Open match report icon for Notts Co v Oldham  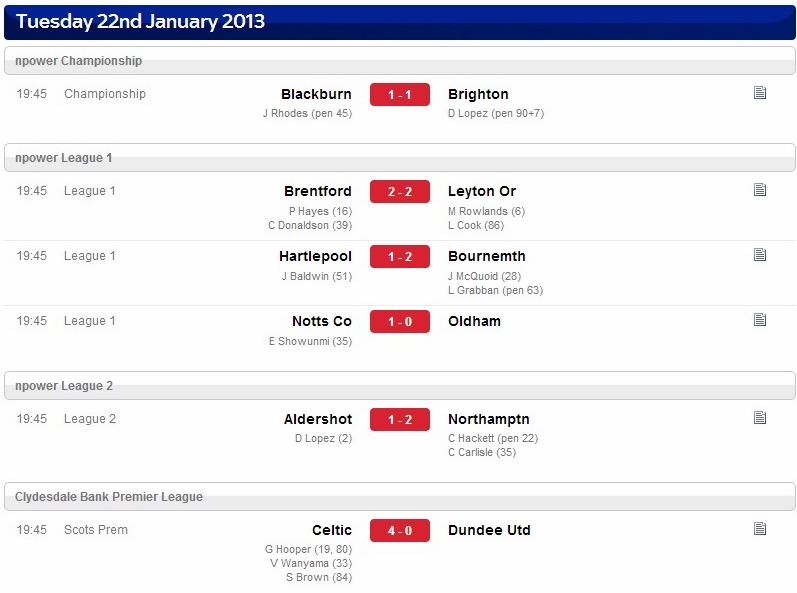(760, 320)
